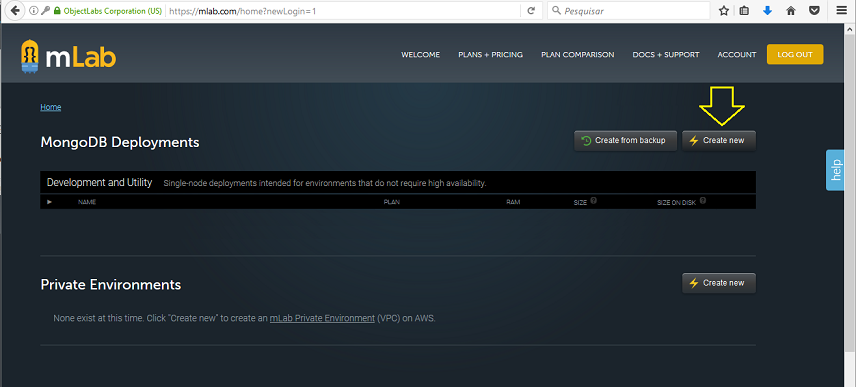The image size is (856, 387).
Task: Sort by the NAME column header
Action: [87, 202]
